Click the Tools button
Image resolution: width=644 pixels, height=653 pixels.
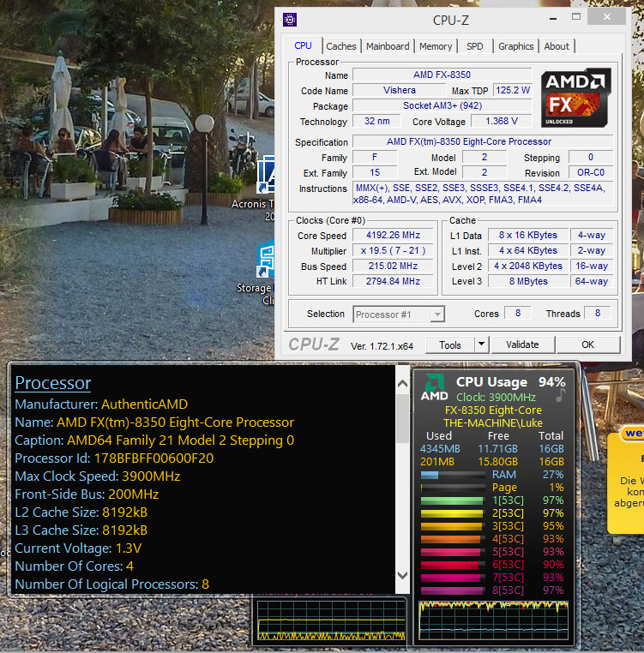coord(450,344)
